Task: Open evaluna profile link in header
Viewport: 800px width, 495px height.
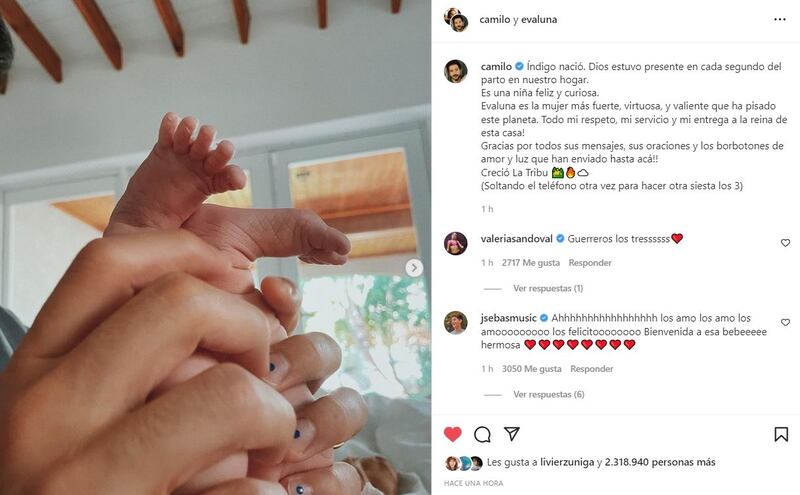Action: point(539,19)
